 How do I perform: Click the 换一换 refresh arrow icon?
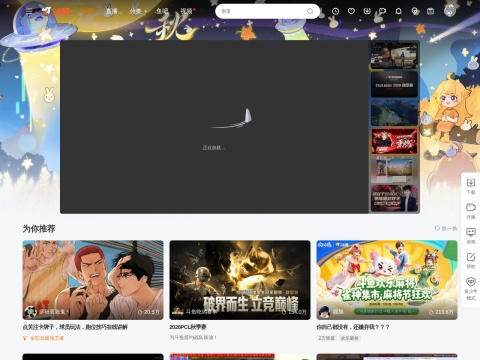(x=437, y=228)
